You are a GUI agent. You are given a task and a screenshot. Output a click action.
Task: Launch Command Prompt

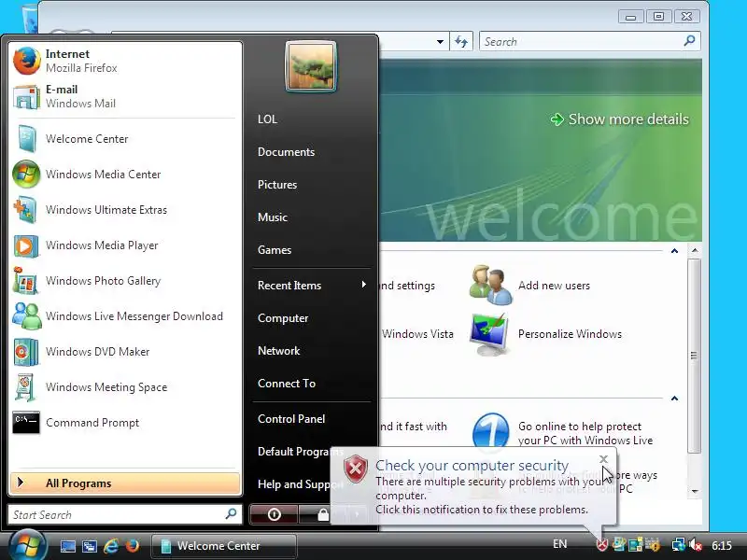(125, 423)
